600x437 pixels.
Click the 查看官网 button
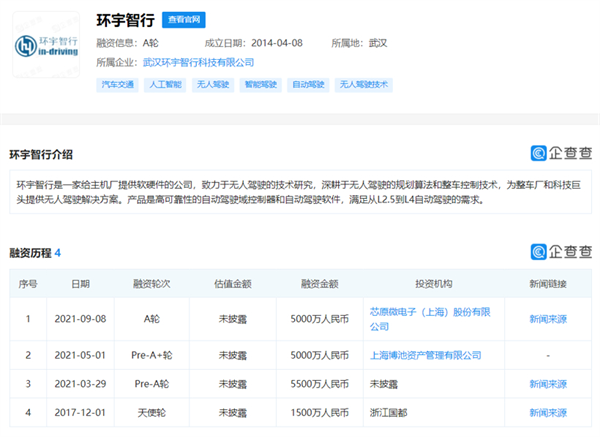187,19
